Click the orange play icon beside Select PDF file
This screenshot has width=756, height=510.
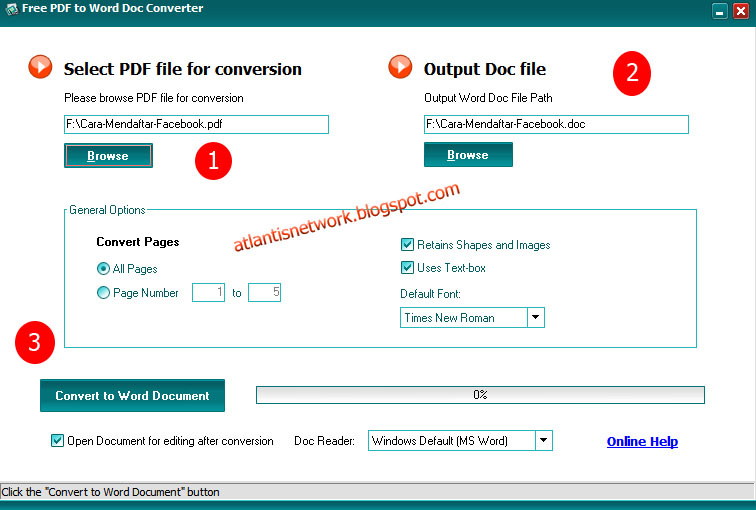[x=40, y=67]
